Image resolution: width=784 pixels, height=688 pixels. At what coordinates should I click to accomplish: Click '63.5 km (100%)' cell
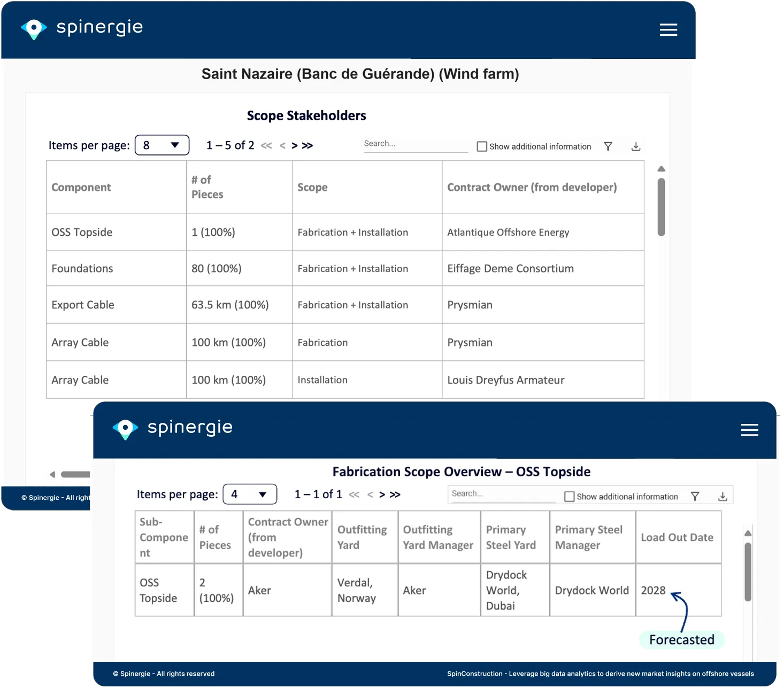click(240, 305)
